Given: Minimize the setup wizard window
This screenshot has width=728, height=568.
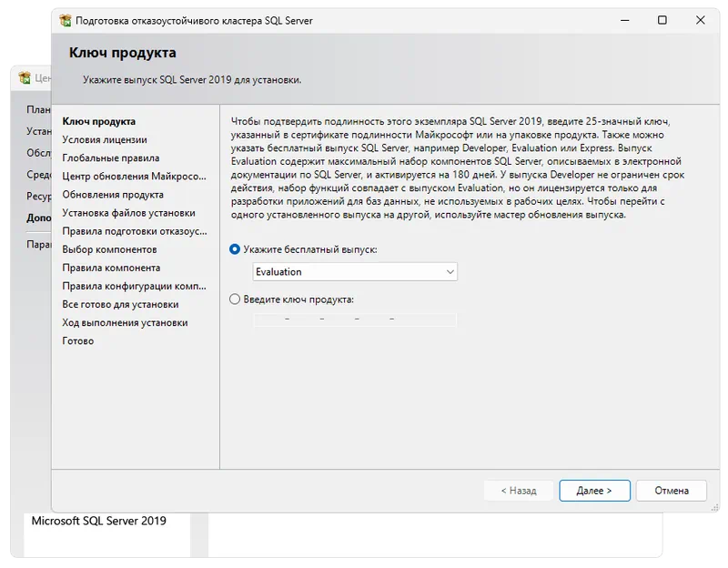Looking at the screenshot, I should 625,20.
